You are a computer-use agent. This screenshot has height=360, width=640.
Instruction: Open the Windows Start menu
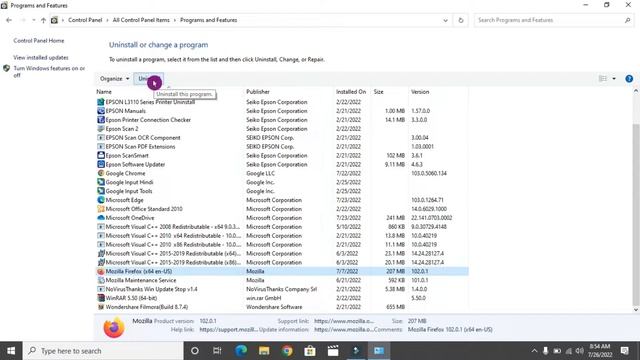(11, 351)
